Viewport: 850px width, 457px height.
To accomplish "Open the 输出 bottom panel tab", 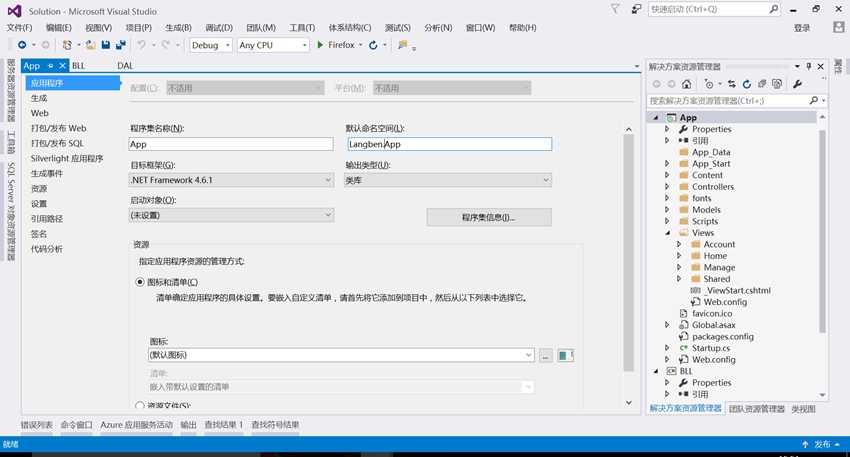I will [188, 424].
